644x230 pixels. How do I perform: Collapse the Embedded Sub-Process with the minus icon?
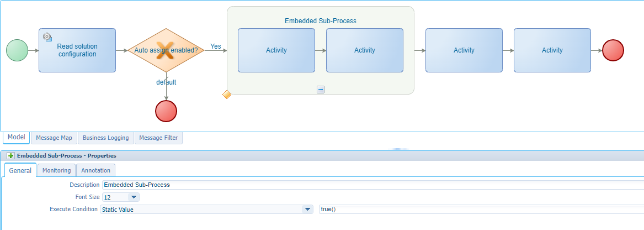click(321, 90)
